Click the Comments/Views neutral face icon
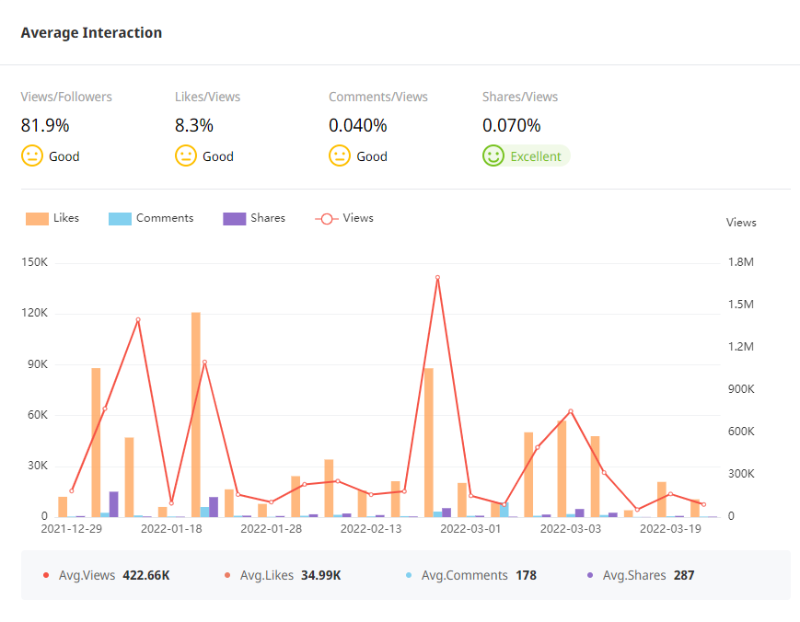 pos(340,156)
